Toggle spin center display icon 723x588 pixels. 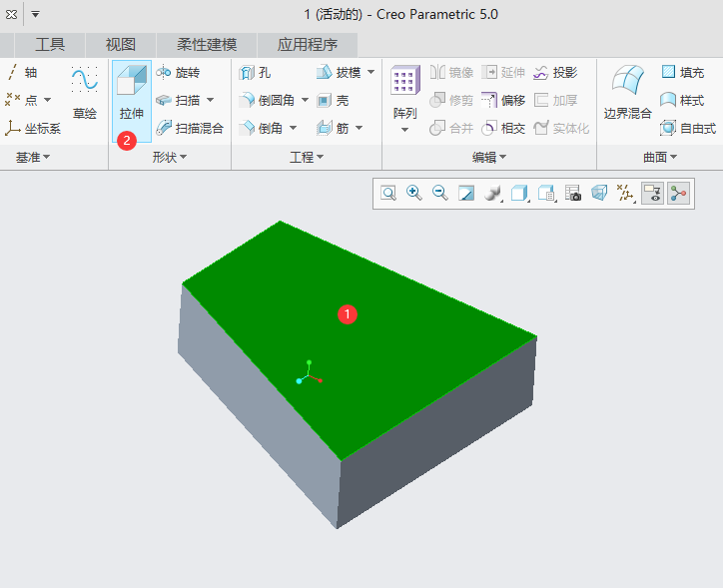pyautogui.click(x=678, y=193)
